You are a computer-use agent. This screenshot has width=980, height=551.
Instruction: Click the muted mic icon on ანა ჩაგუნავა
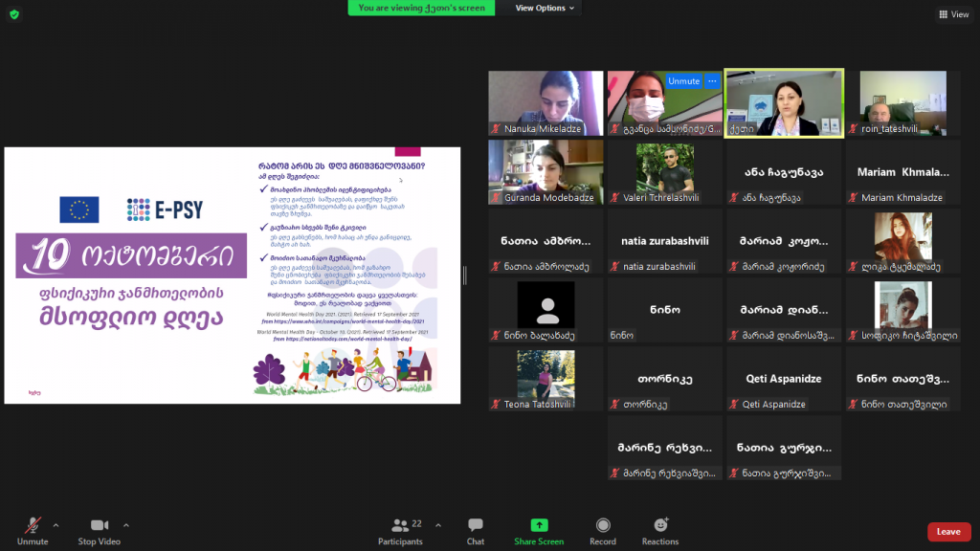pyautogui.click(x=734, y=197)
